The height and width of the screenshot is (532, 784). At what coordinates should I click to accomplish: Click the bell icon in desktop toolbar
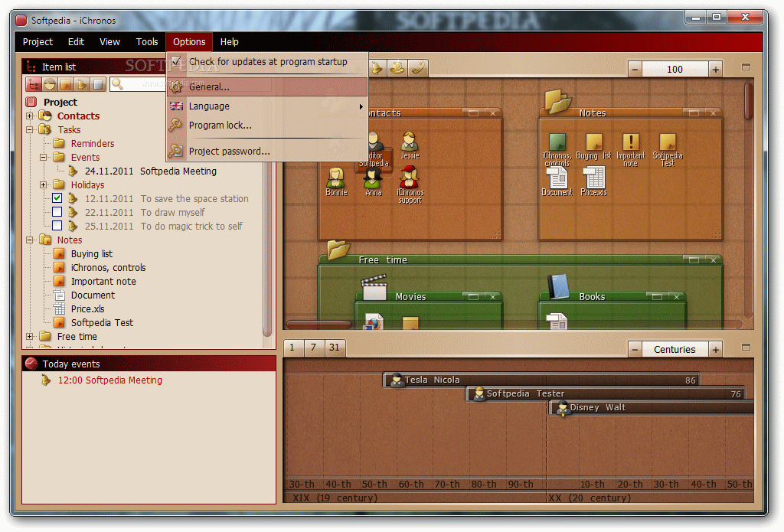(377, 68)
